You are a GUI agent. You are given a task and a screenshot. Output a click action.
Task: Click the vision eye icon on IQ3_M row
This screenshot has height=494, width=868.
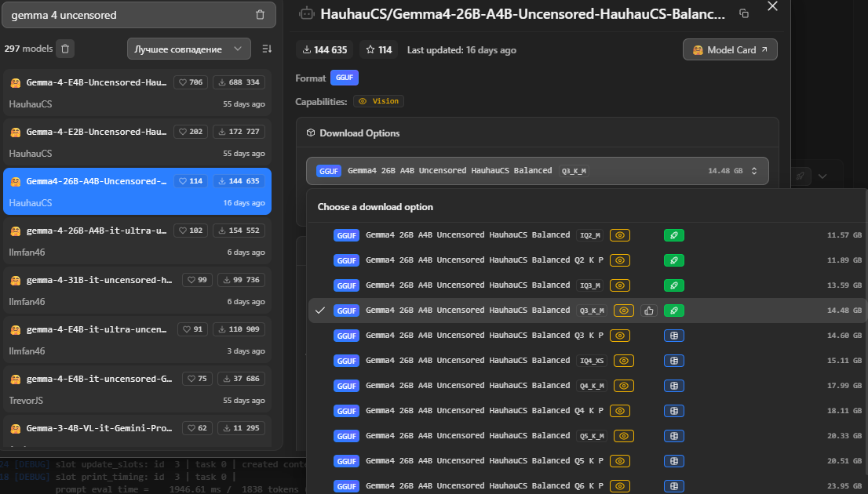pyautogui.click(x=619, y=285)
